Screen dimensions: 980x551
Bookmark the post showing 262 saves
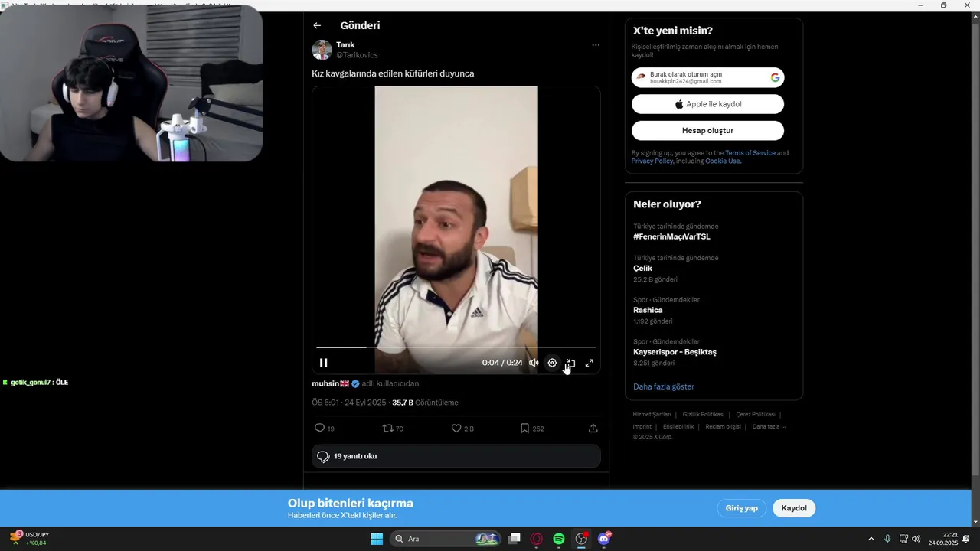point(532,429)
